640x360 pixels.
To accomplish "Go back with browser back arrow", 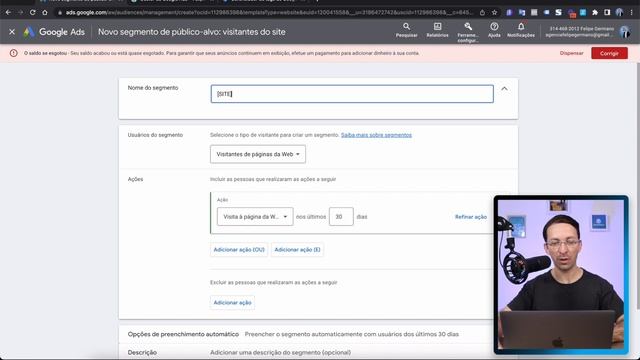I will [x=8, y=13].
